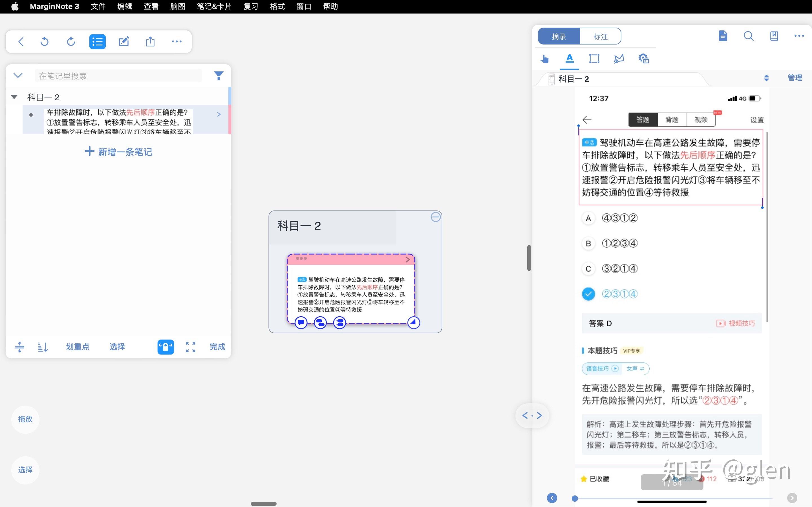Expand the note item with the chevron arrow
Image resolution: width=812 pixels, height=507 pixels.
point(219,114)
